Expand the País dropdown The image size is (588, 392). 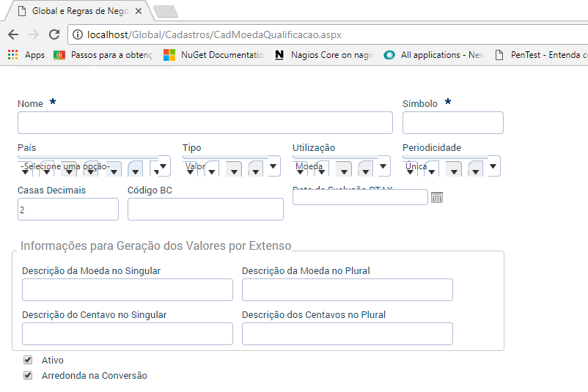pyautogui.click(x=163, y=166)
